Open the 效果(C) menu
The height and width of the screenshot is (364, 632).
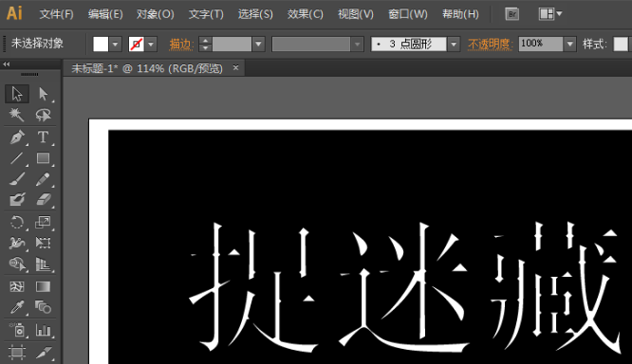[306, 14]
